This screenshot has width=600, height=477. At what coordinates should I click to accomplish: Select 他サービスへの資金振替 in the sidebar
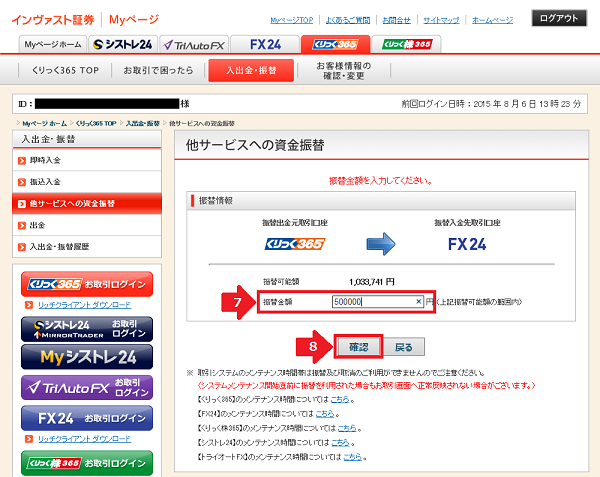coord(87,203)
